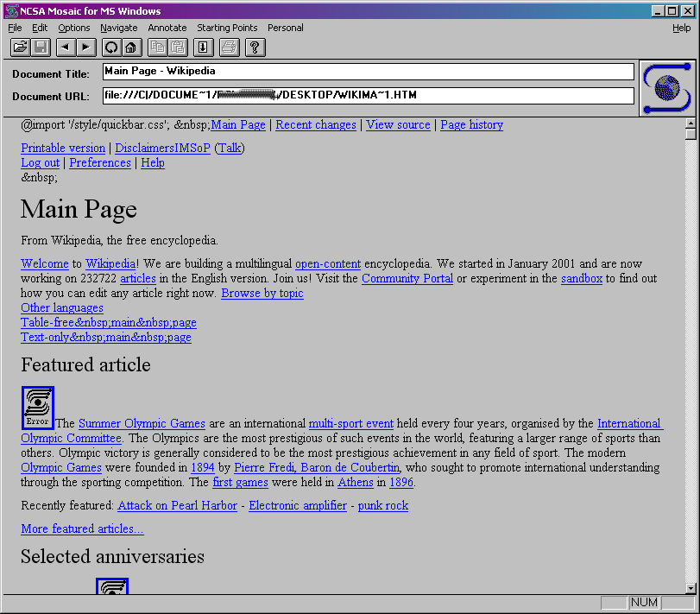Open help via the question mark icon
Viewport: 700px width, 614px height.
(255, 47)
